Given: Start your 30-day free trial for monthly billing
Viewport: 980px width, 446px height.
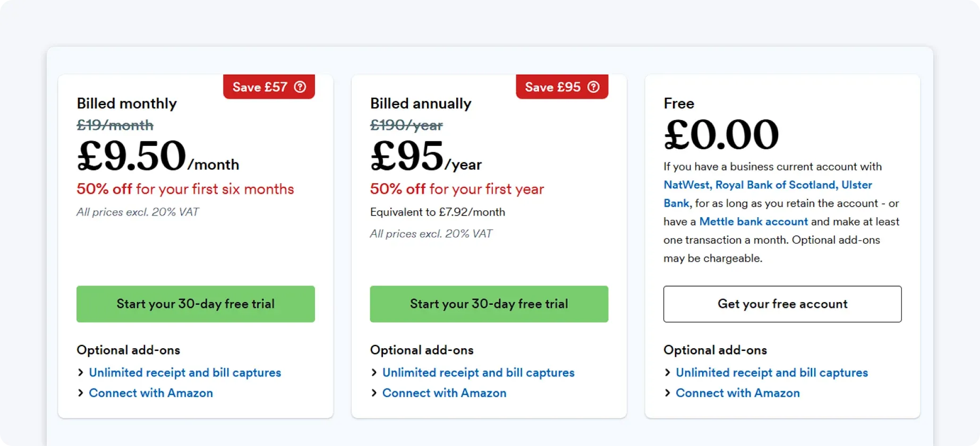Looking at the screenshot, I should point(195,304).
